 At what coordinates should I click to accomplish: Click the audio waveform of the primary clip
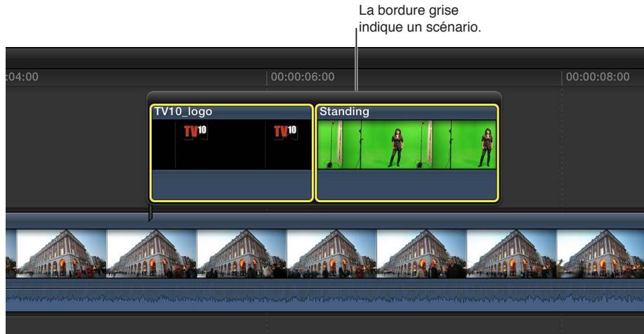coord(325,298)
